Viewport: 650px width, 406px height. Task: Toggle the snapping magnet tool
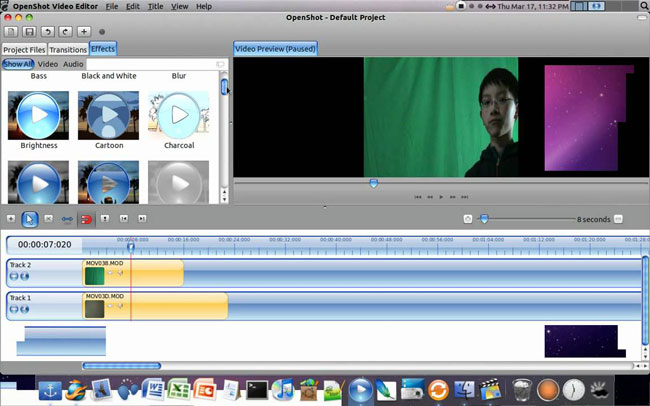(x=86, y=219)
